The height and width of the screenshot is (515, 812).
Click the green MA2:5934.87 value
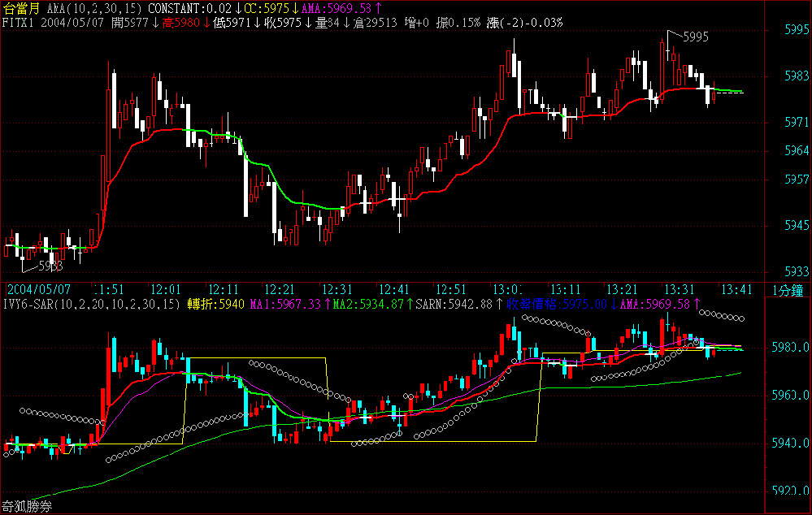367,304
